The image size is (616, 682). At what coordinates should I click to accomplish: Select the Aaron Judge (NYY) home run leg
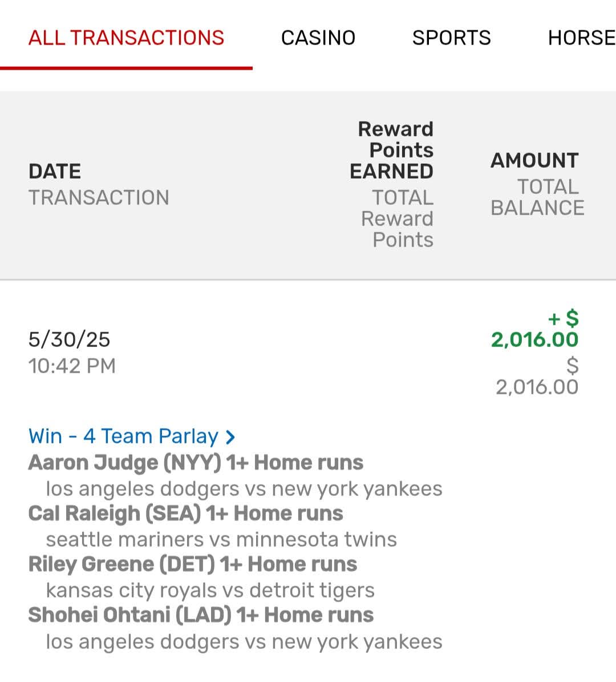196,462
